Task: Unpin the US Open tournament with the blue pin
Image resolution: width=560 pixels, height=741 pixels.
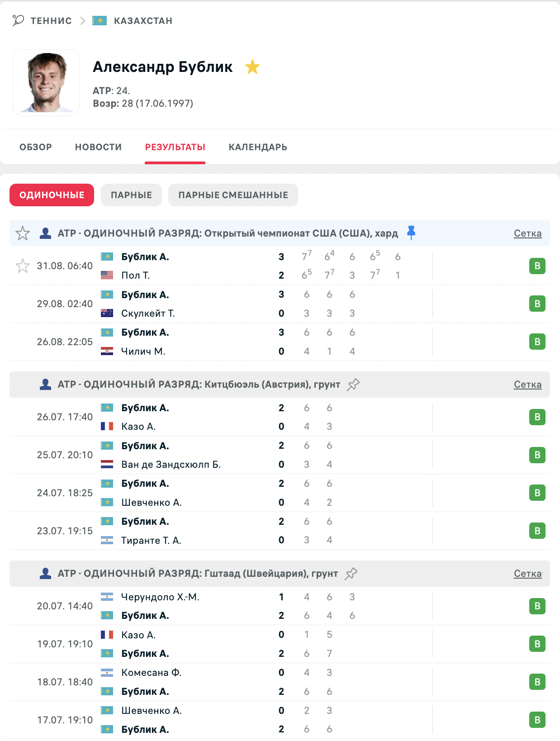Action: [x=411, y=233]
